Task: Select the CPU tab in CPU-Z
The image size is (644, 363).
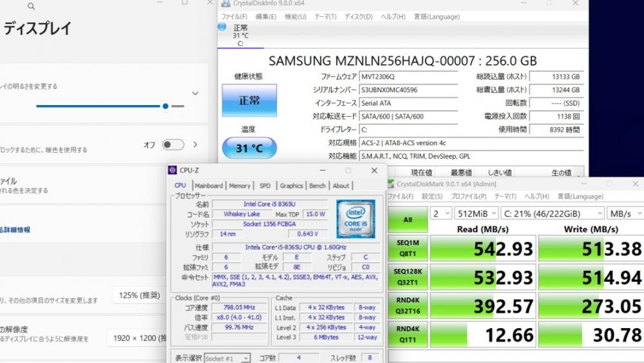Action: (180, 186)
